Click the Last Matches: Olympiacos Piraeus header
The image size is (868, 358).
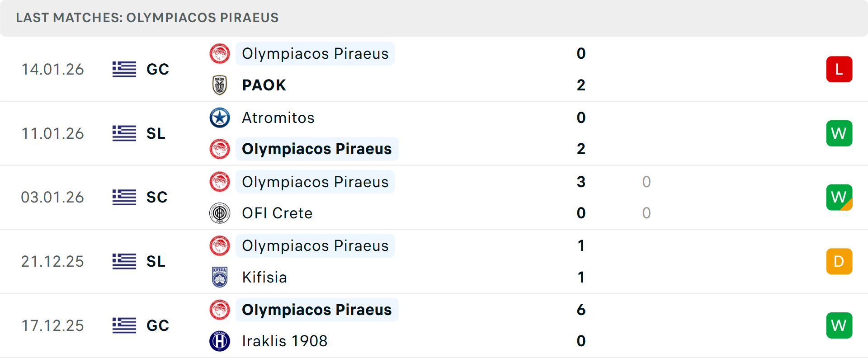coord(147,18)
